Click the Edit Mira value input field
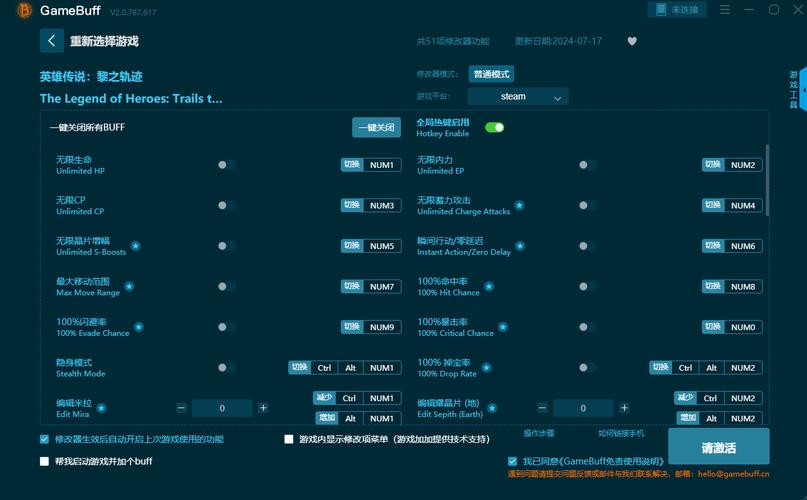The height and width of the screenshot is (500, 807). pos(222,408)
